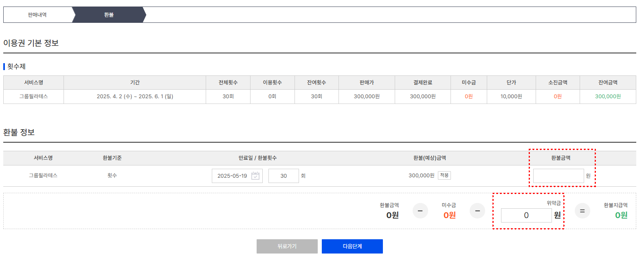Click the green 300,000원 remaining amount cell
This screenshot has width=644, height=258.
(608, 97)
